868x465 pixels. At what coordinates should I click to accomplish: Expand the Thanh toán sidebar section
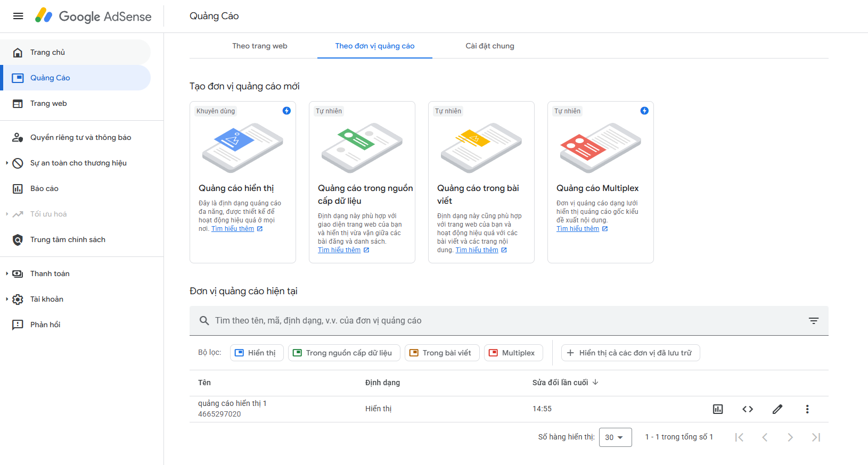click(x=50, y=273)
